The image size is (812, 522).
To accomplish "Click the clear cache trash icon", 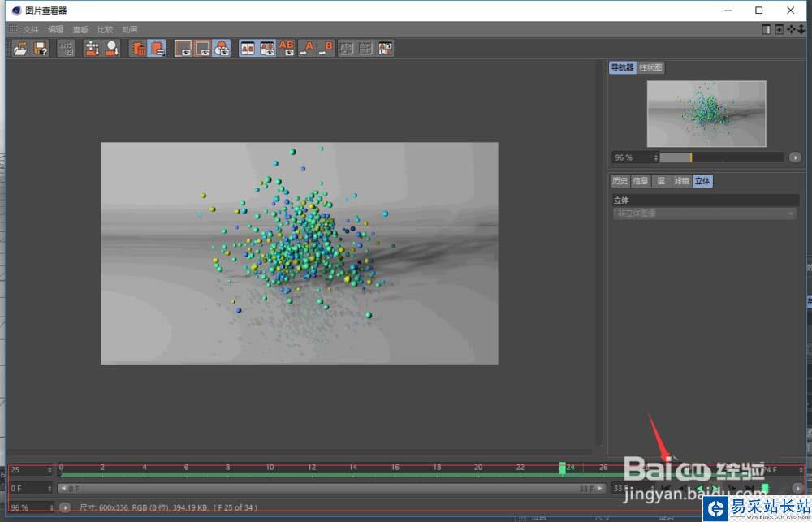I will tap(138, 49).
